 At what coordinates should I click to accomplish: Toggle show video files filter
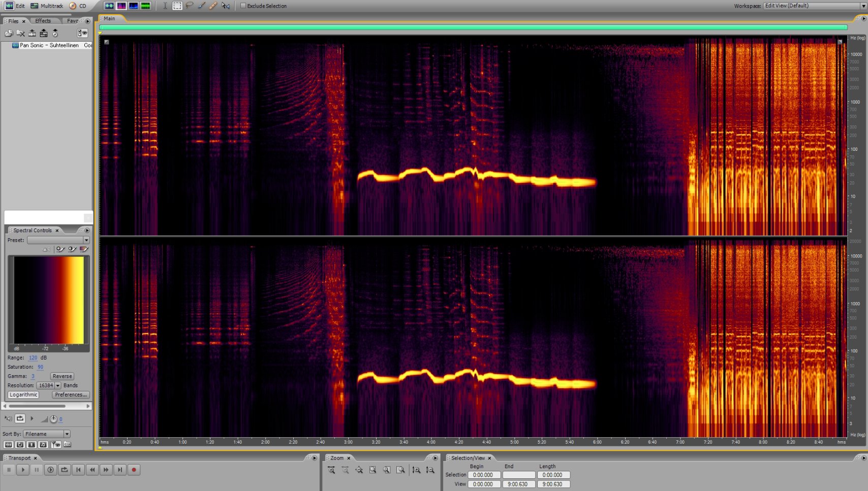32,444
